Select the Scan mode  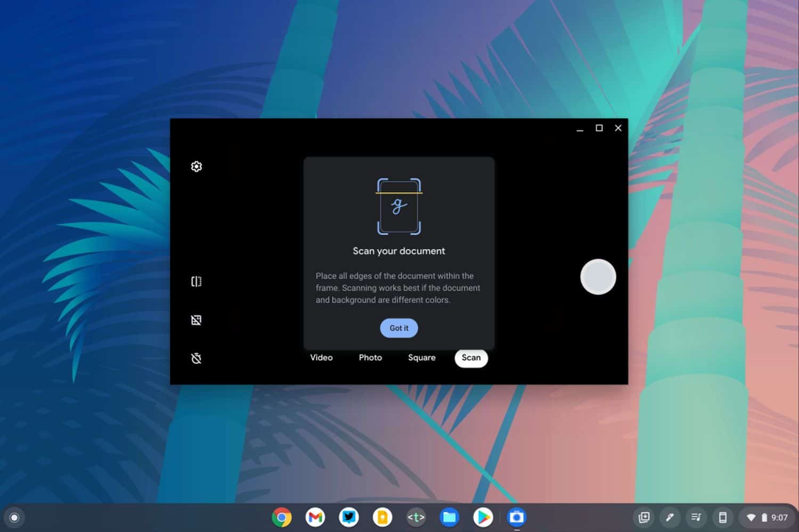(471, 358)
